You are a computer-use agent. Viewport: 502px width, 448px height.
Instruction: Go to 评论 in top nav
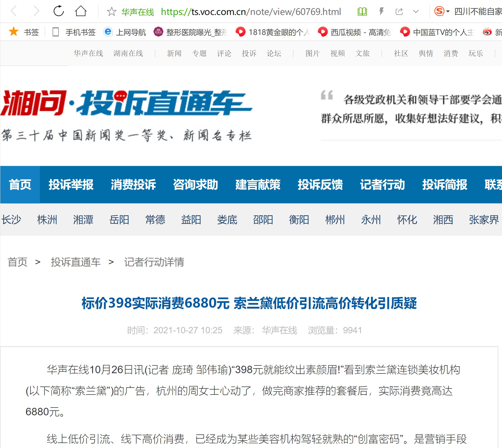[224, 53]
